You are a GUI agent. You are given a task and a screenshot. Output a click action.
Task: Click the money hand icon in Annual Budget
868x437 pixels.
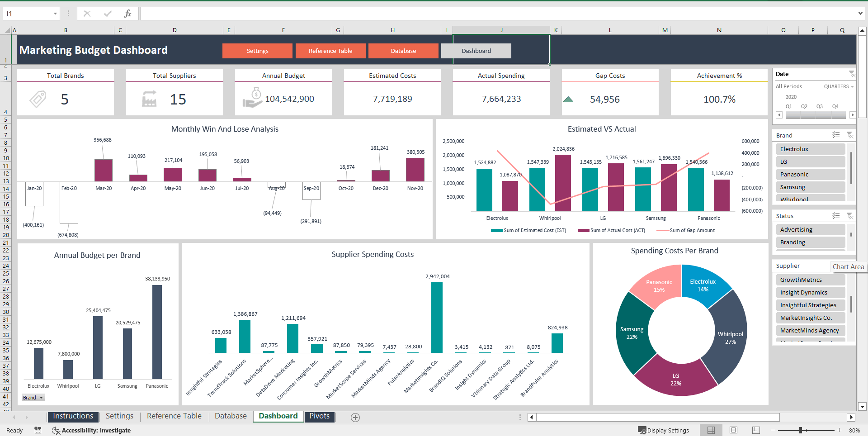click(x=252, y=98)
